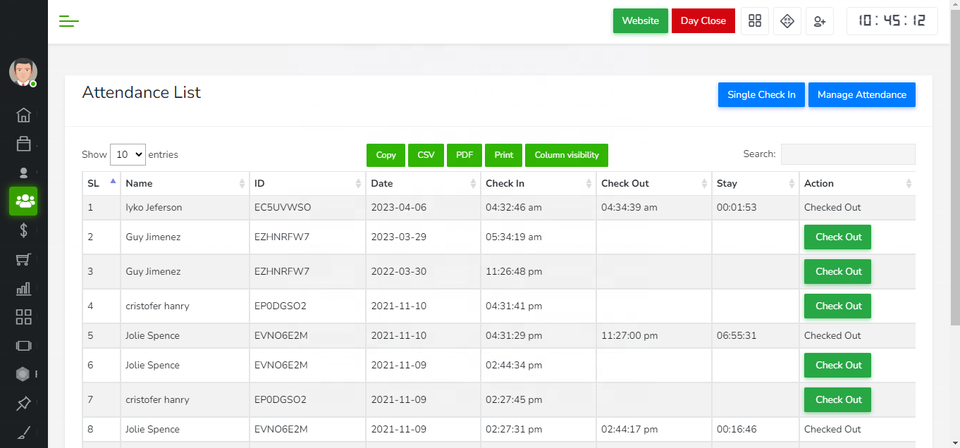Check out Guy Jimenez's 2023-03-29 entry
This screenshot has width=960, height=448.
838,237
